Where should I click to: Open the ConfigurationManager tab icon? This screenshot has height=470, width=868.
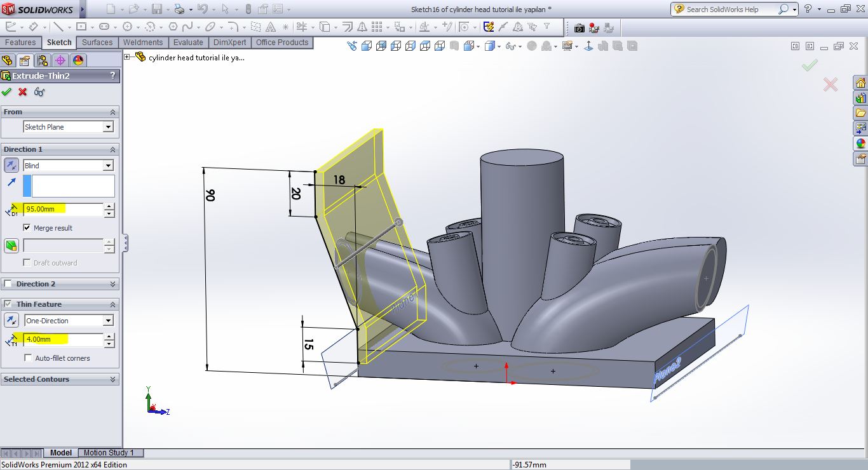pos(43,60)
